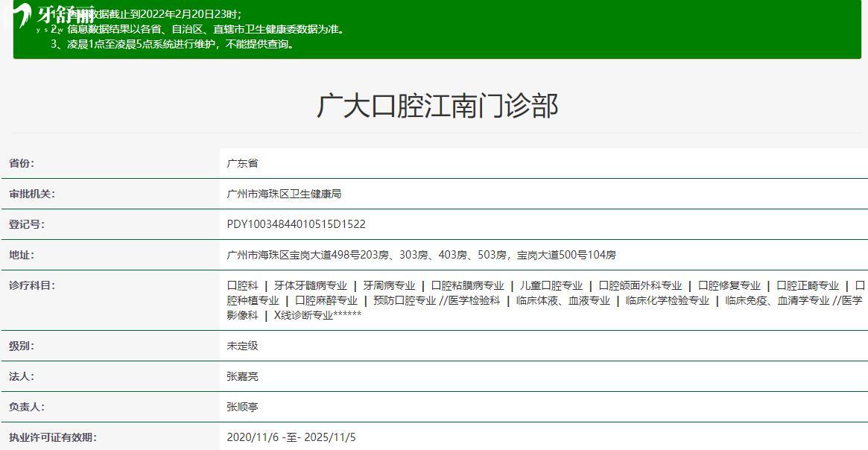The height and width of the screenshot is (450, 868).
Task: Click the 诊疗科目 label
Action: click(x=31, y=285)
